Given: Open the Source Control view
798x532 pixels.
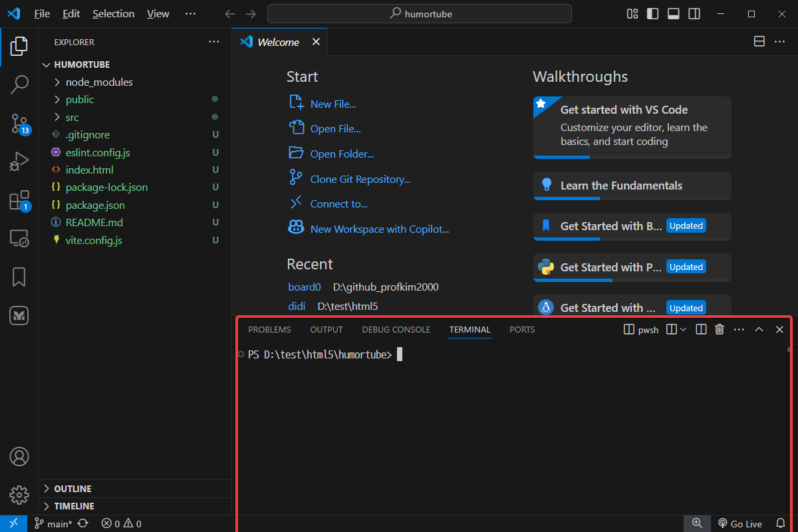Looking at the screenshot, I should [x=19, y=123].
